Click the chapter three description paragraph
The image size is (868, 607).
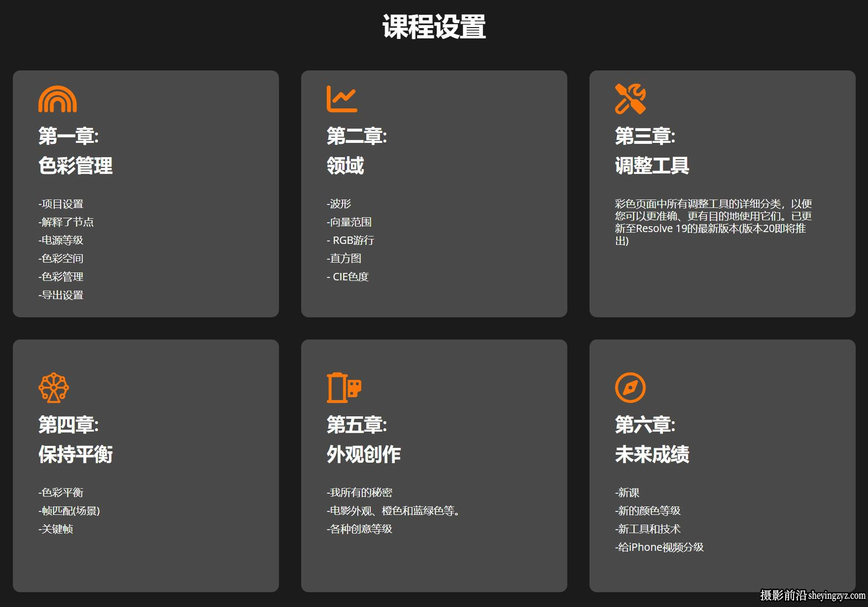tap(713, 222)
